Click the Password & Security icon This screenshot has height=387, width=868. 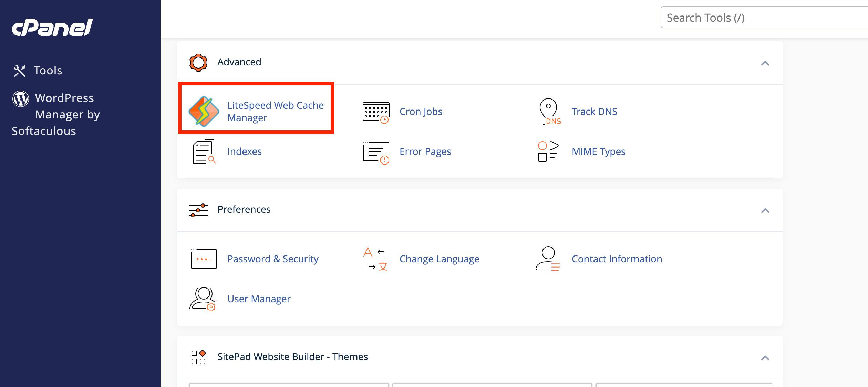[204, 259]
